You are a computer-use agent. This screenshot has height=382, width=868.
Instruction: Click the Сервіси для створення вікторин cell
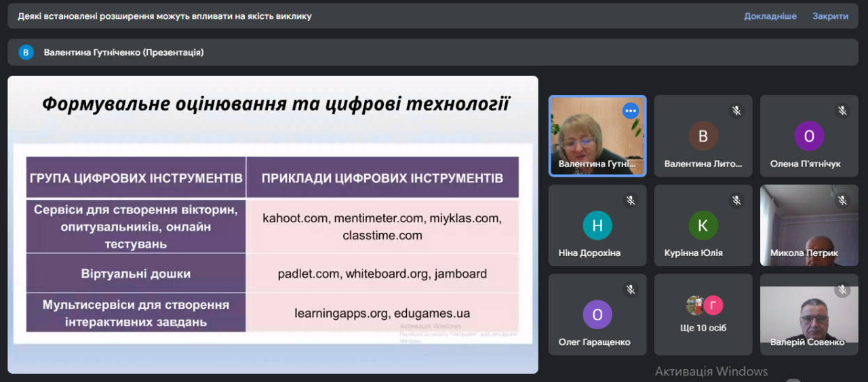point(136,227)
